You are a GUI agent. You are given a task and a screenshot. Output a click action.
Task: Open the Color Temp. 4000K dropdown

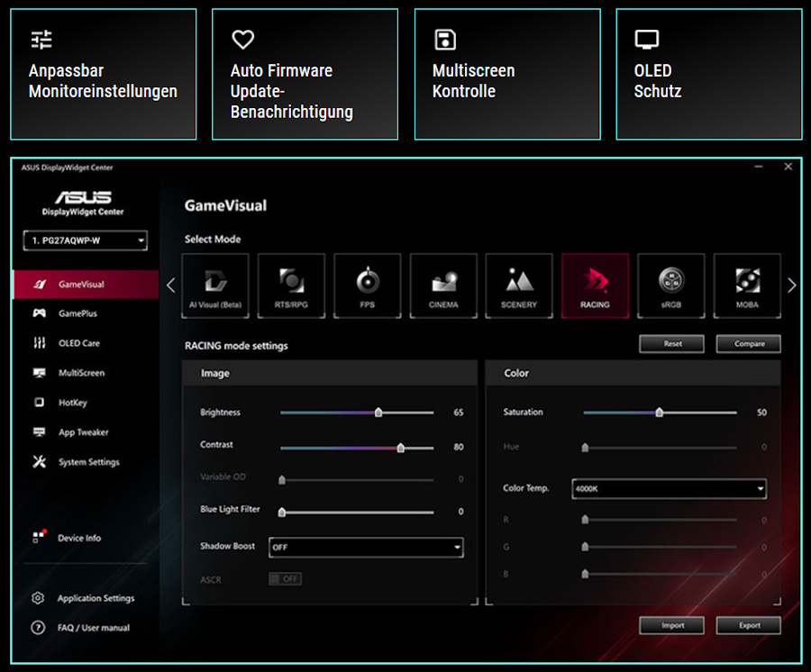pyautogui.click(x=670, y=488)
